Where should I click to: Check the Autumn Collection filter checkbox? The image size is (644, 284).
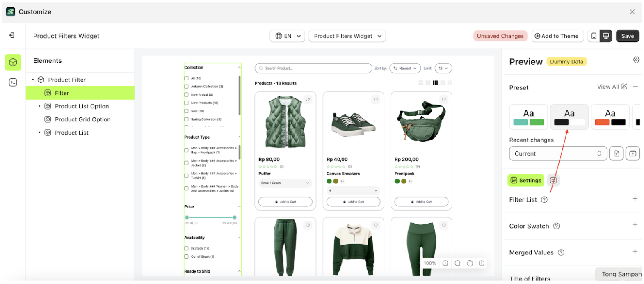click(187, 87)
